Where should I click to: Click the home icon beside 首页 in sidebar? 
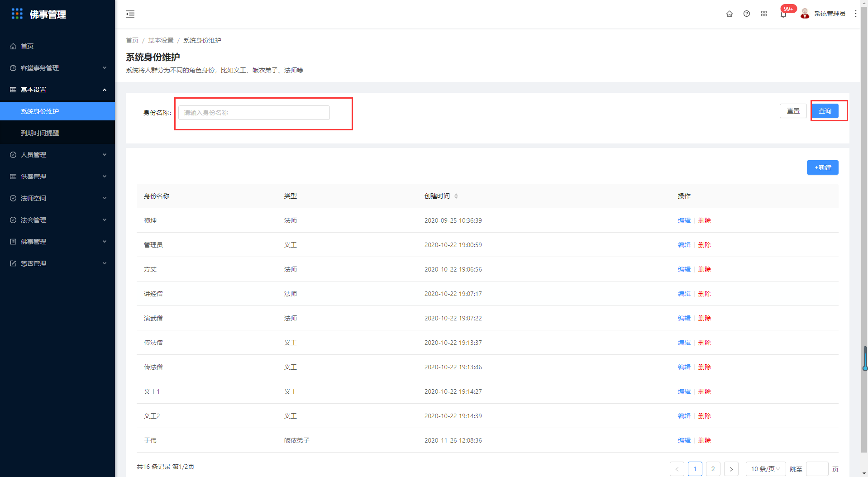pos(13,46)
